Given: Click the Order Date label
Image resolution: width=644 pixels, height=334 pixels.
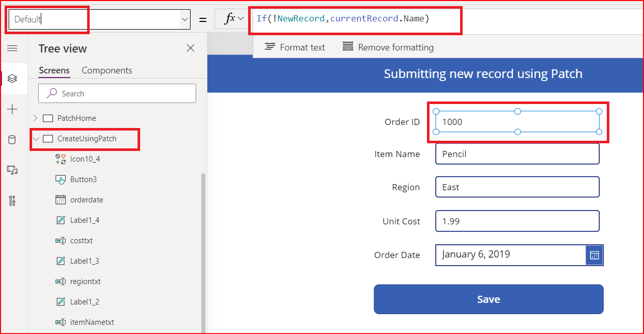Looking at the screenshot, I should tap(397, 255).
